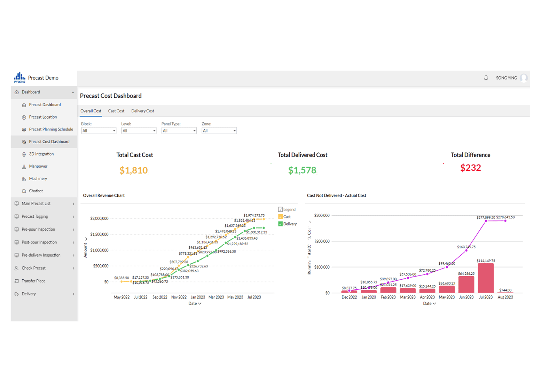Image resolution: width=557 pixels, height=392 pixels.
Task: Open the SONG YING user avatar
Action: click(524, 78)
